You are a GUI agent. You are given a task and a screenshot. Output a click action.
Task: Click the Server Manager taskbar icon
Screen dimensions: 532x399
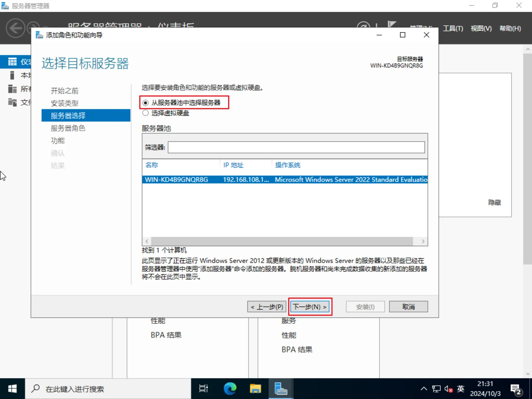[281, 389]
